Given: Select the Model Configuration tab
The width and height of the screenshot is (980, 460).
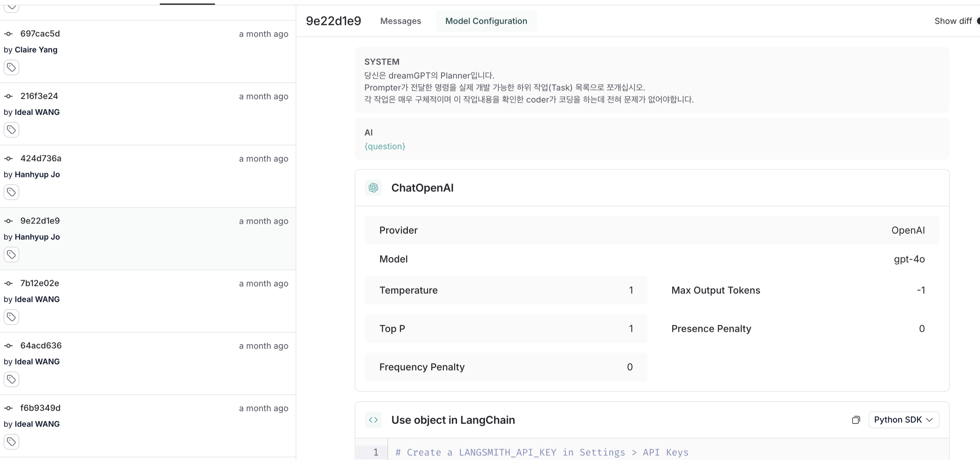Looking at the screenshot, I should (486, 21).
